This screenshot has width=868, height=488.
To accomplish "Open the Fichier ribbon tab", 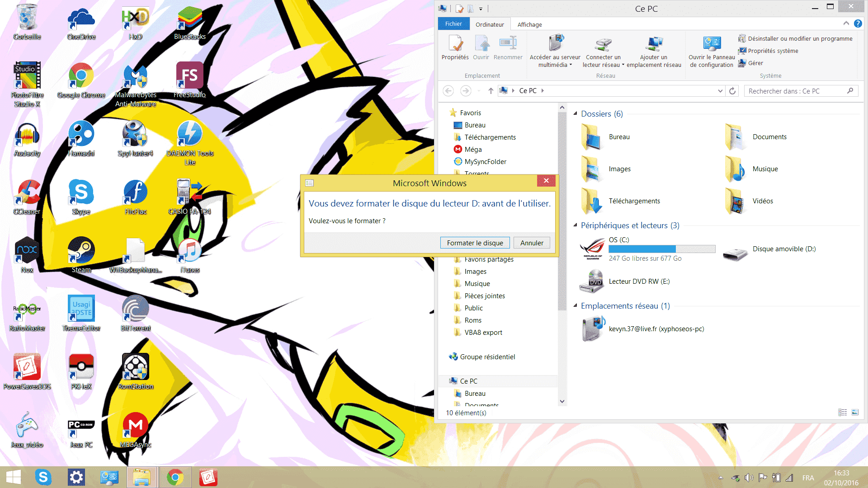I will pyautogui.click(x=453, y=24).
